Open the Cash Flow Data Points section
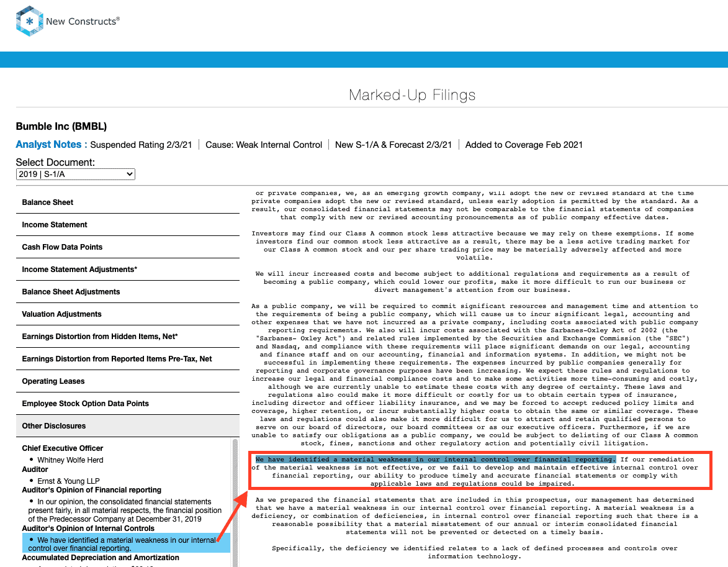The height and width of the screenshot is (567, 728). (128, 247)
